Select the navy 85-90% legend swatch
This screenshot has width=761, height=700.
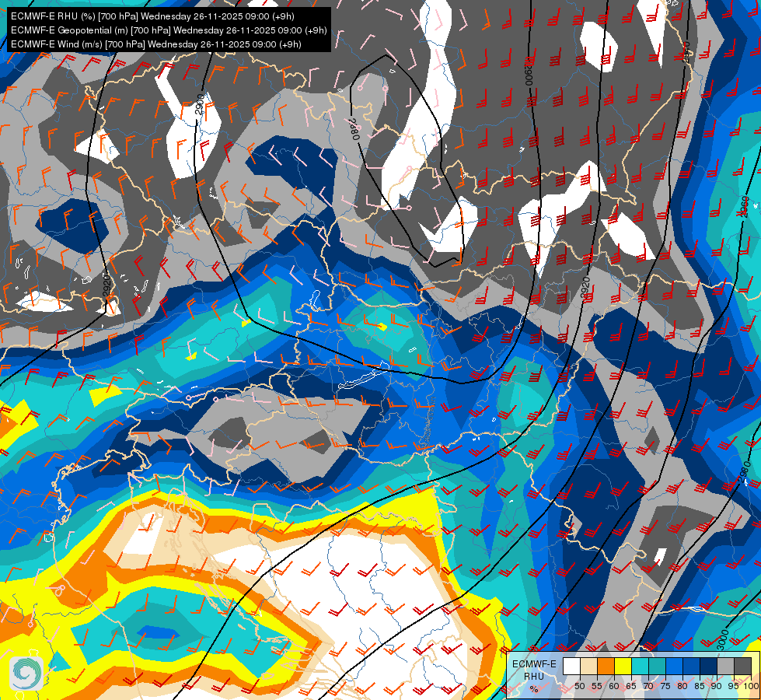pos(709,666)
